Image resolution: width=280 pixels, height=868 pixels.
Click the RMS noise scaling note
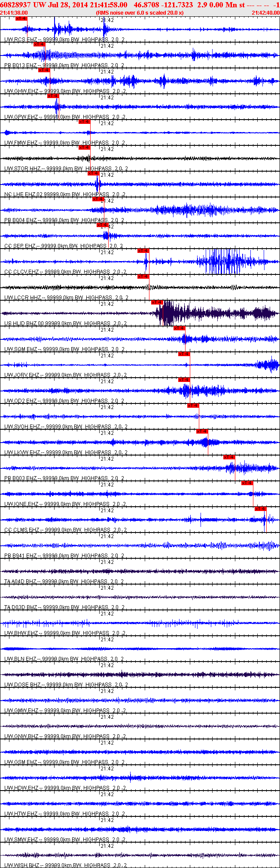140,13
